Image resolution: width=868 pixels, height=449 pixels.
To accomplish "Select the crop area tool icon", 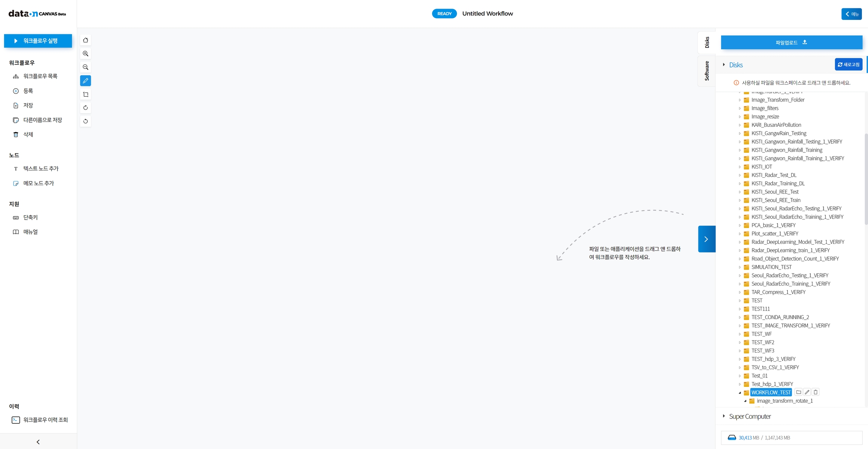I will pos(86,94).
